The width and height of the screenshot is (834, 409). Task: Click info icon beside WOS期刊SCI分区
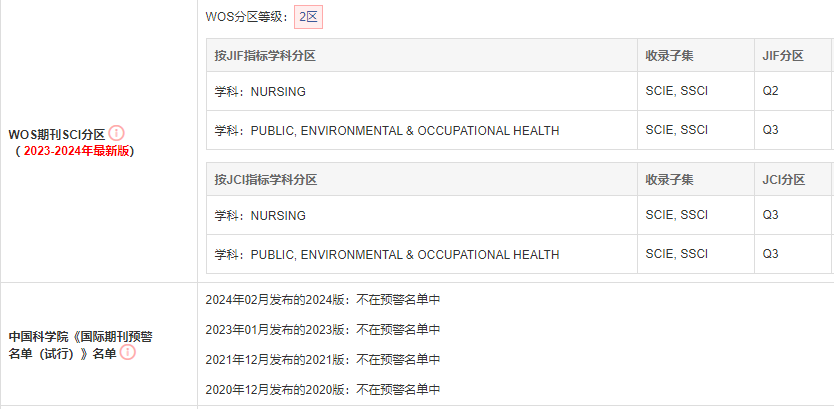[x=116, y=133]
